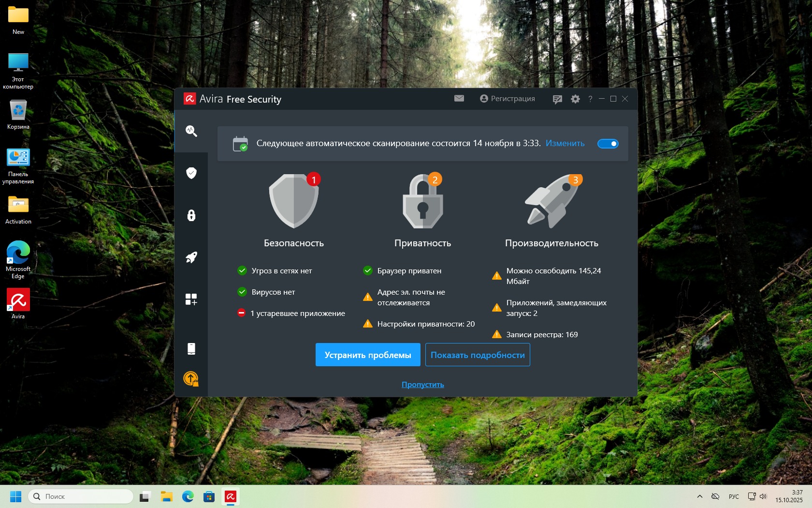Click the Privacy padlock with badge 2
This screenshot has height=508, width=812.
(x=423, y=201)
